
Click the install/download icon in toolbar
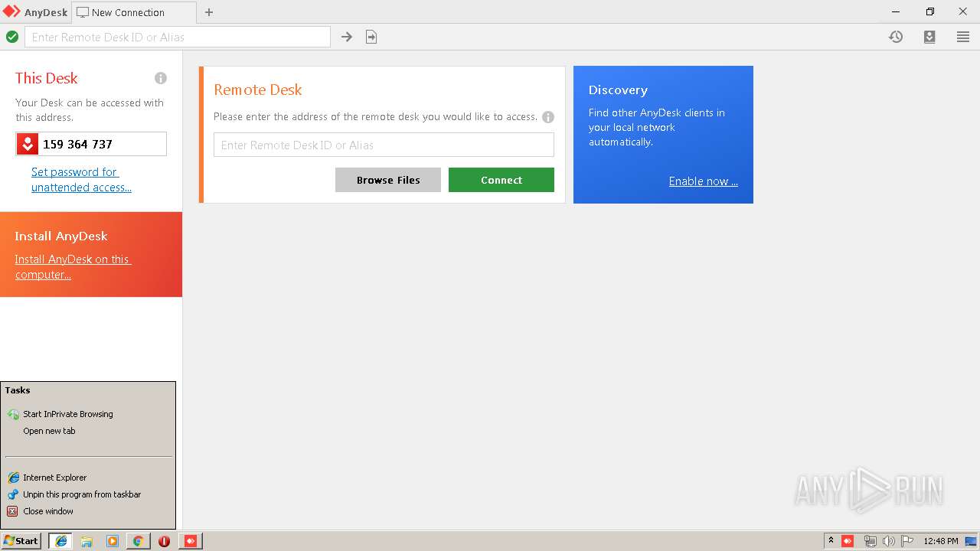point(929,37)
